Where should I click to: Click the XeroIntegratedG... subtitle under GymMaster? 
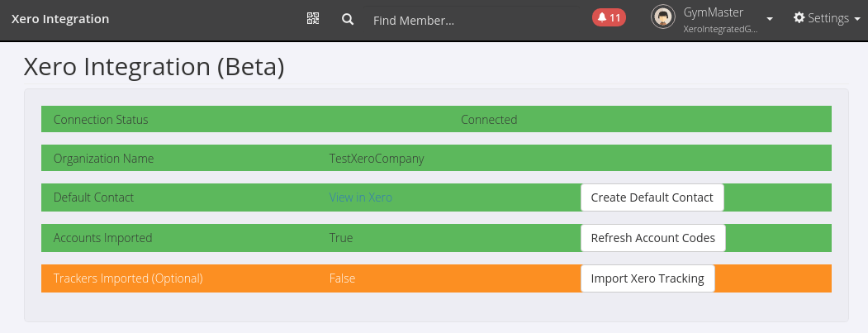pos(720,29)
